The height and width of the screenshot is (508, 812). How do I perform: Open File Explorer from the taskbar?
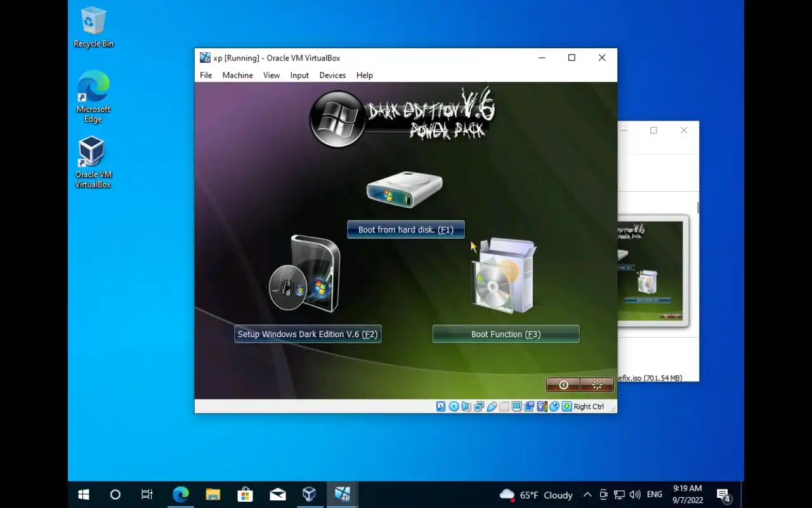pyautogui.click(x=213, y=495)
